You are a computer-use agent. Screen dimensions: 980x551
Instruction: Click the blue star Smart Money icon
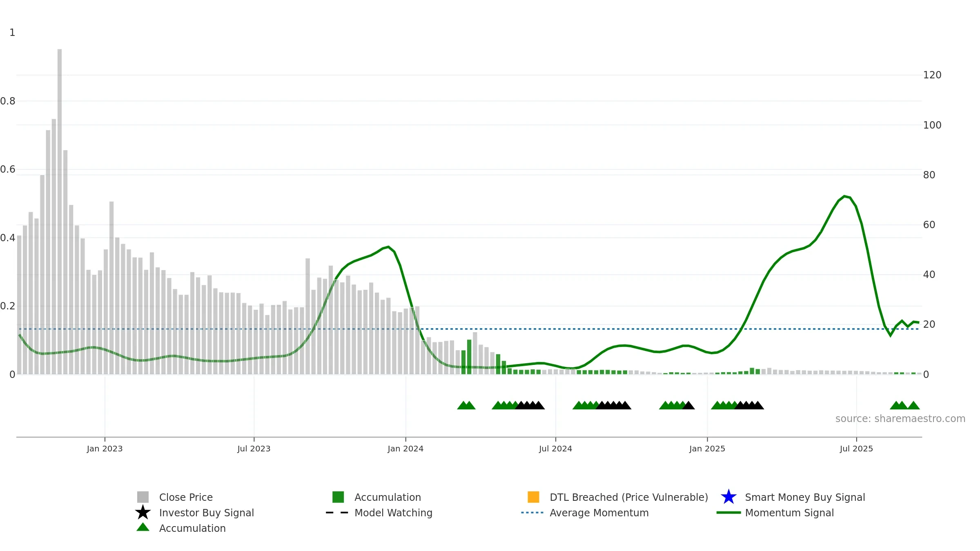[728, 497]
